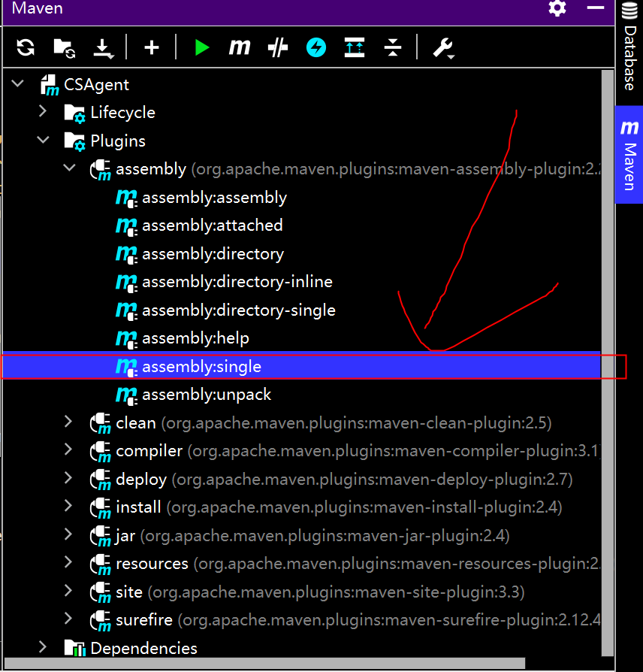Open the Database side tab

(x=629, y=49)
